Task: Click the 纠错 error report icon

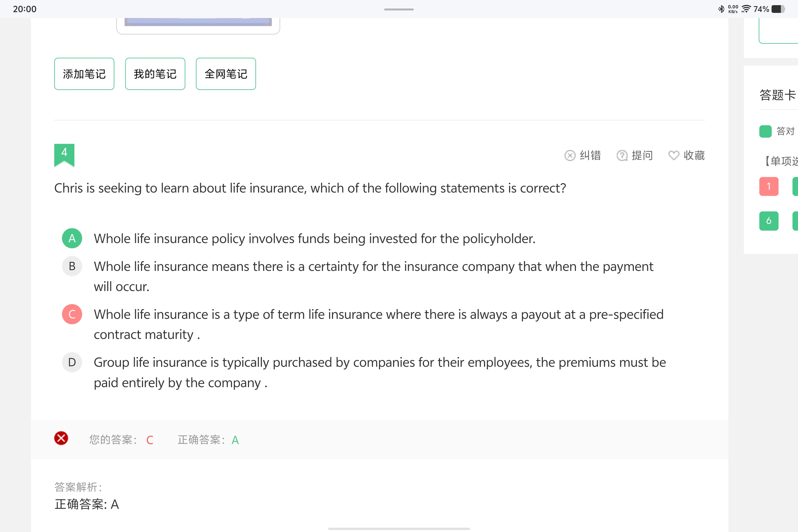Action: pyautogui.click(x=570, y=155)
